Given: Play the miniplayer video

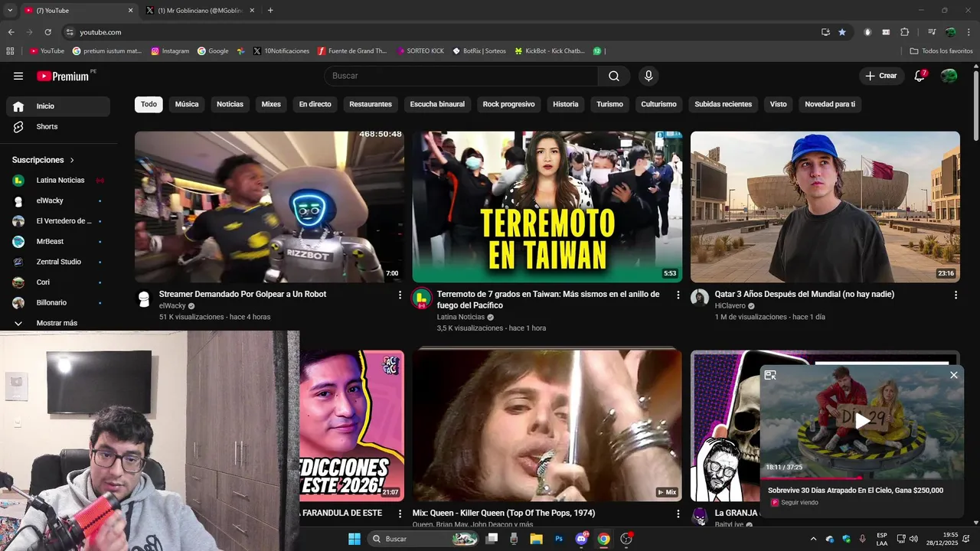Looking at the screenshot, I should click(x=862, y=420).
